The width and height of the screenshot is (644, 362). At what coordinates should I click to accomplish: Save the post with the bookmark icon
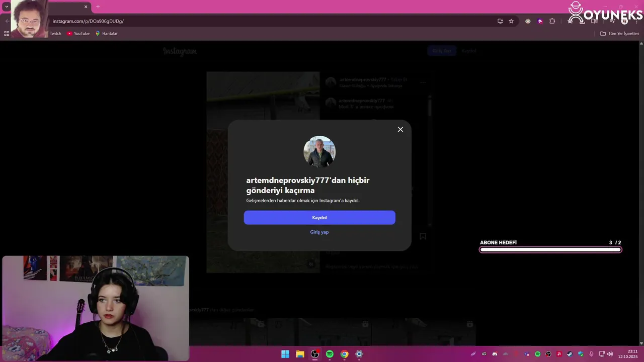[x=423, y=236]
